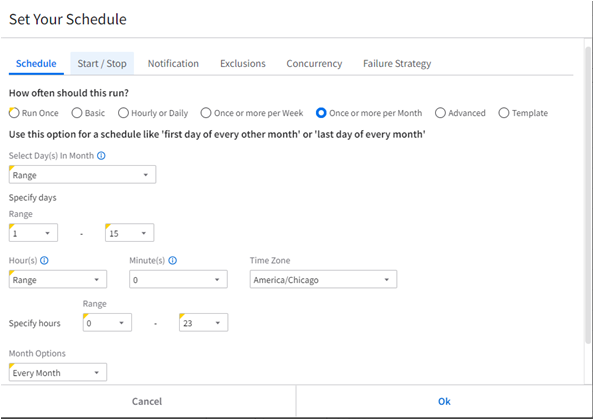Go to the Concurrency tab
The height and width of the screenshot is (420, 594).
point(314,64)
